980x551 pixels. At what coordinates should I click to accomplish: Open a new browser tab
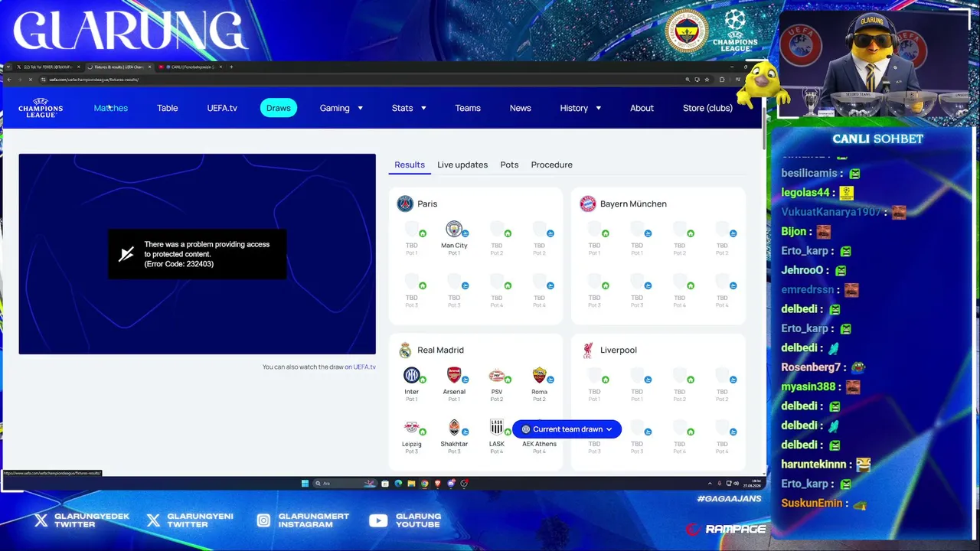point(231,67)
